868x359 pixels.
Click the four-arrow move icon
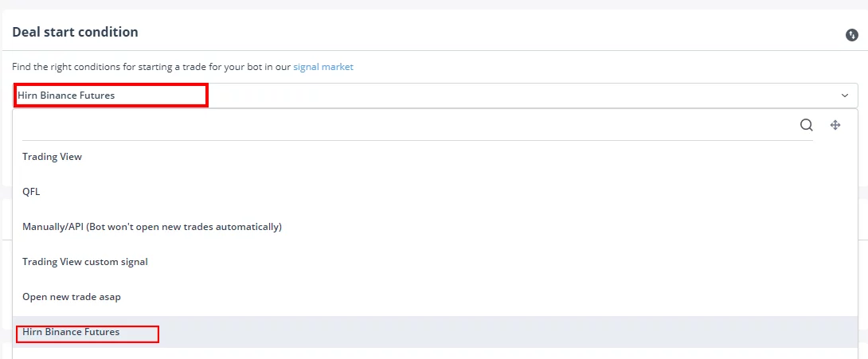tap(835, 125)
